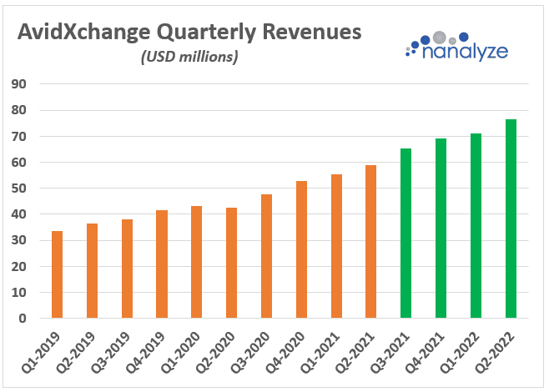The height and width of the screenshot is (392, 549).
Task: Select the Q1-2022 green bar
Action: coord(476,226)
